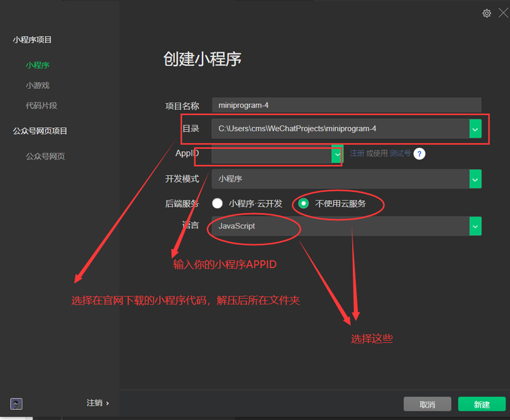The height and width of the screenshot is (420, 510).
Task: Open 代码片段 in the sidebar
Action: pyautogui.click(x=41, y=106)
